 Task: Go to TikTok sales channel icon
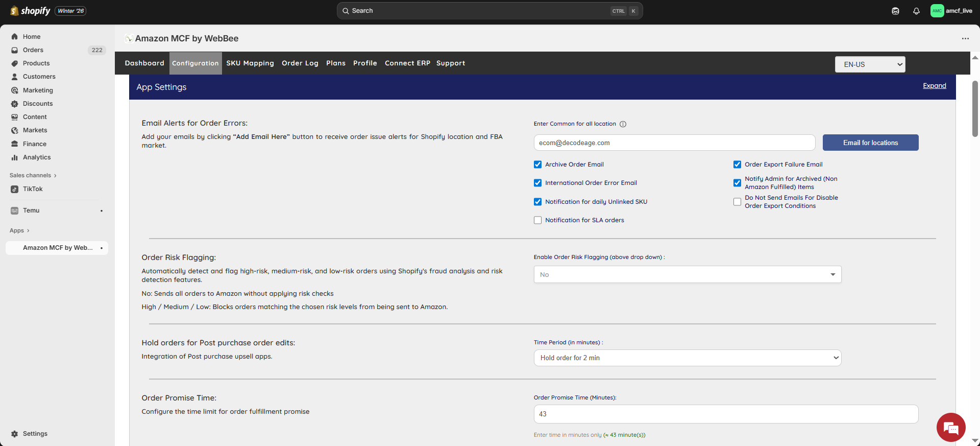coord(15,189)
